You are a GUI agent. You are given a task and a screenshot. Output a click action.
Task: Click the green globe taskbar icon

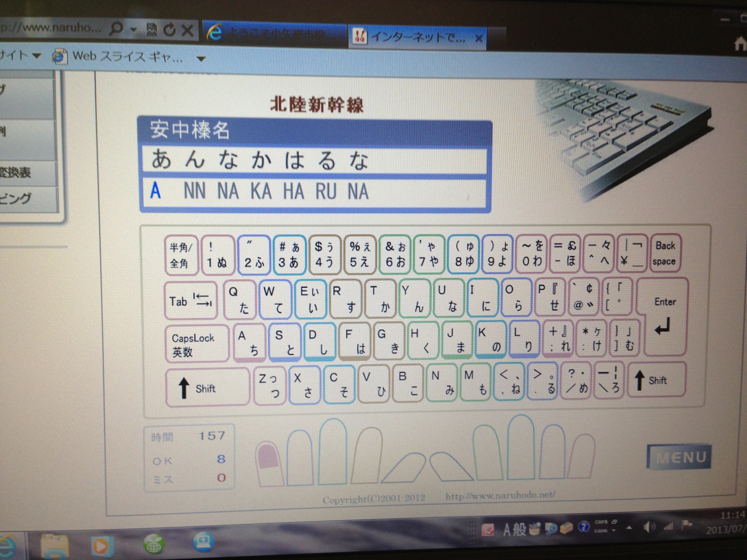pyautogui.click(x=154, y=544)
